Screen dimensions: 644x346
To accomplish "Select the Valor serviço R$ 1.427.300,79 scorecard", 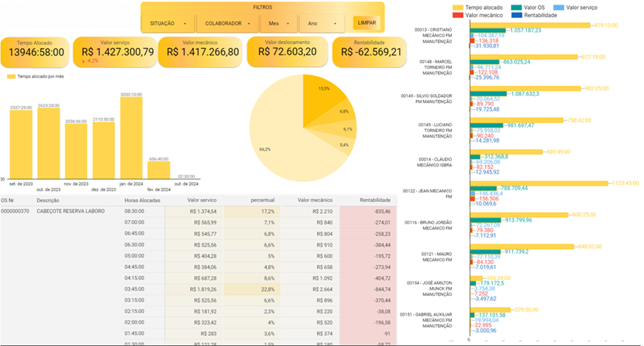I will [115, 52].
